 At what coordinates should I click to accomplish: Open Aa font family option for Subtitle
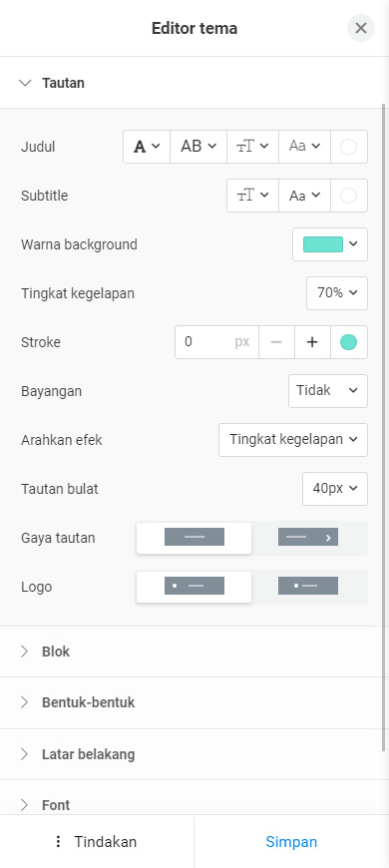click(305, 196)
